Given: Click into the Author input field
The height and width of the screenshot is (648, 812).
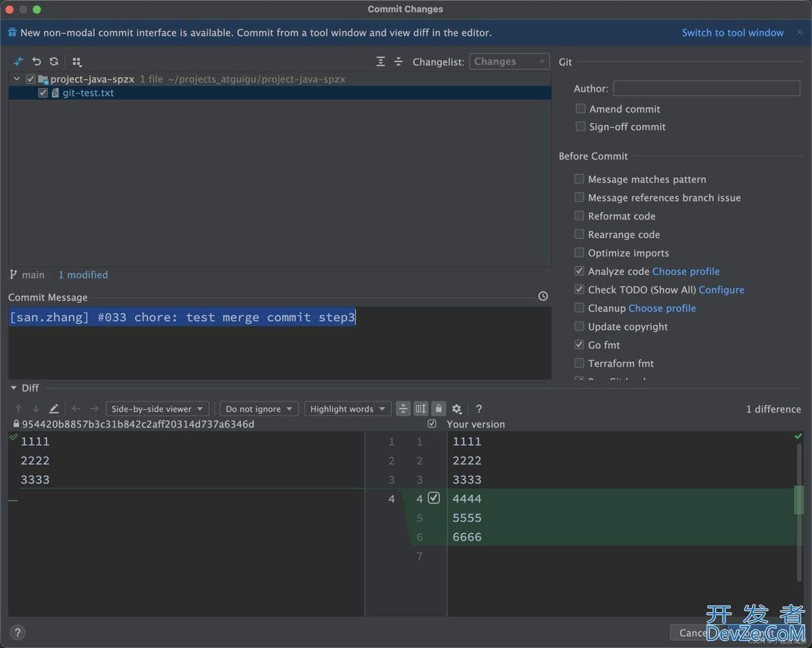Looking at the screenshot, I should [706, 88].
